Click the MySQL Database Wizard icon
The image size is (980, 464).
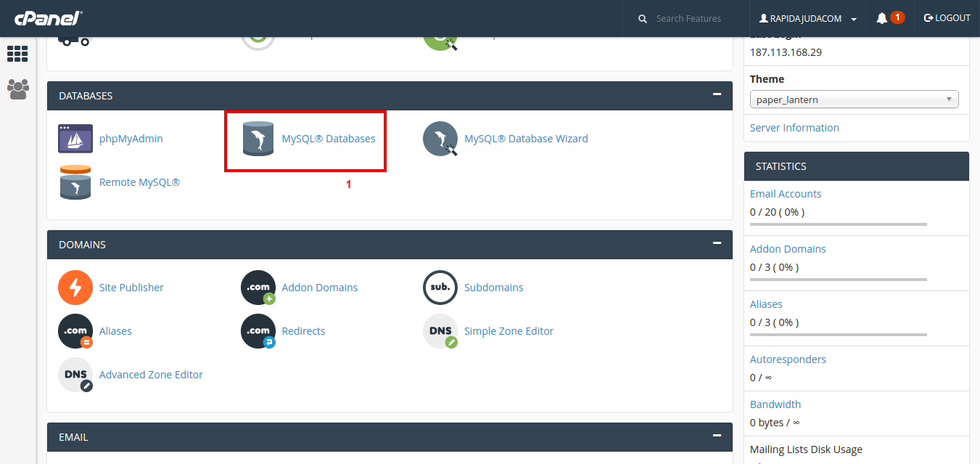[x=440, y=139]
